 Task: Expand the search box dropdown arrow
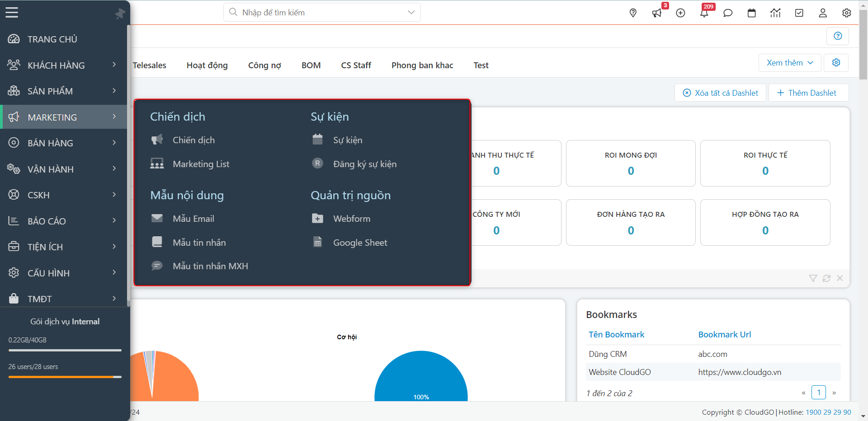[411, 12]
